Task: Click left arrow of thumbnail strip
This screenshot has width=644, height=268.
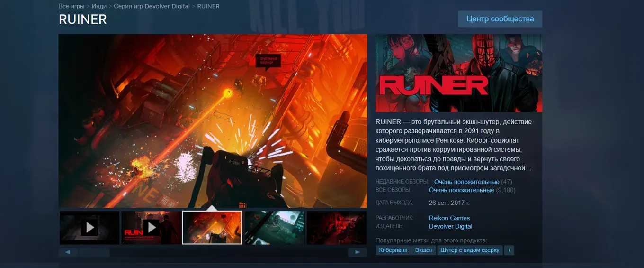Action: [x=68, y=252]
